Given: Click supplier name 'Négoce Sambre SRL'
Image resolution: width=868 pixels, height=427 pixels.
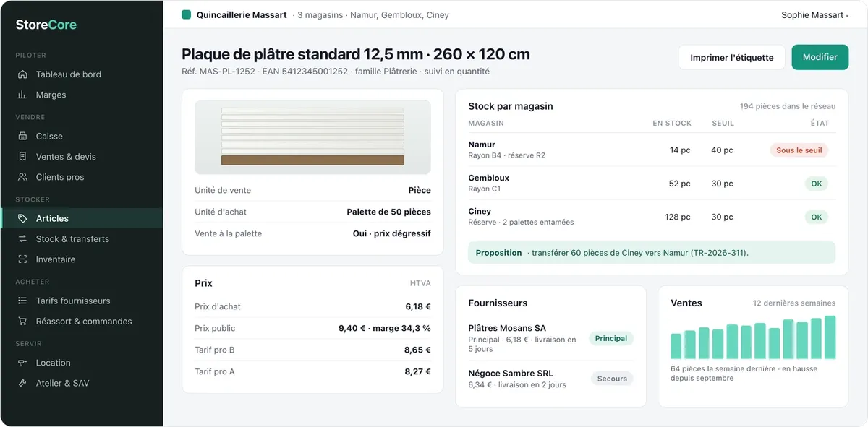Looking at the screenshot, I should pyautogui.click(x=511, y=374).
